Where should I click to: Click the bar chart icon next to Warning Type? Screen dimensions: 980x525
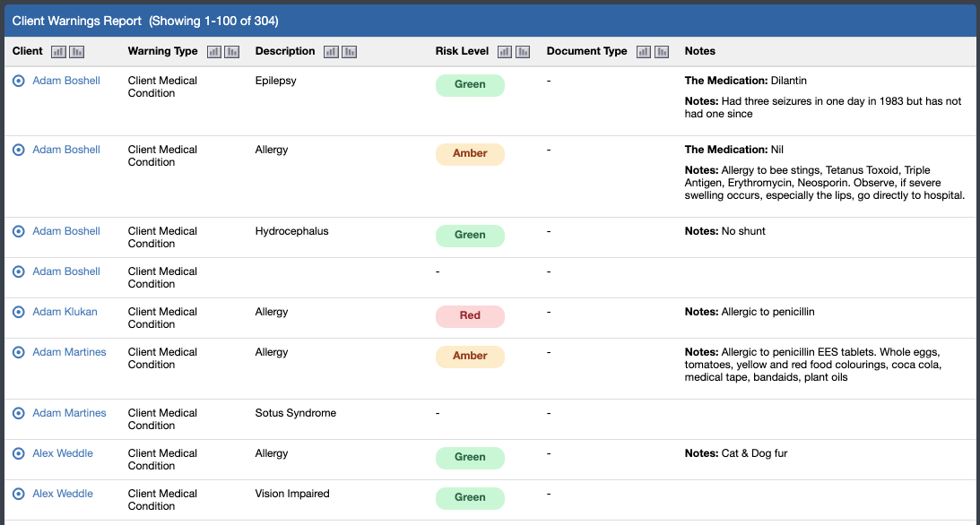point(214,51)
